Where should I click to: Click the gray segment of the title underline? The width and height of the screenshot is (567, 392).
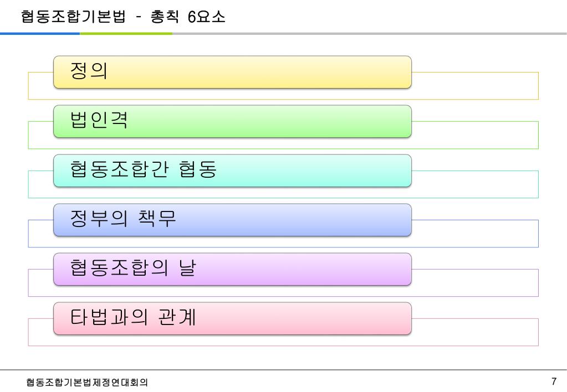point(369,34)
